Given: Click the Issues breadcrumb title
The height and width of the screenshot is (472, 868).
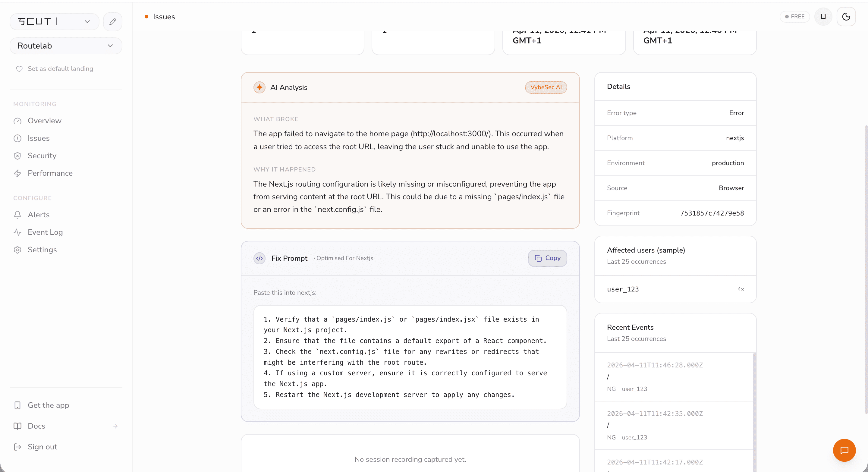Looking at the screenshot, I should pos(164,17).
